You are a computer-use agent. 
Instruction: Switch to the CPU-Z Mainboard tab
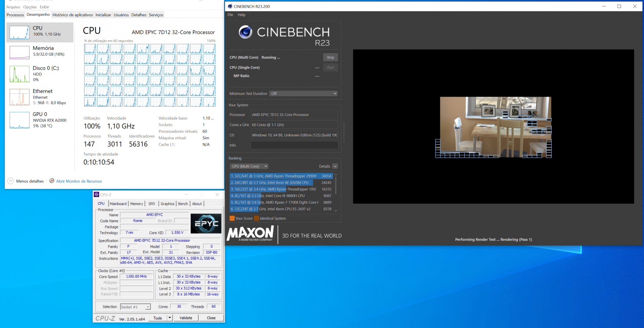coord(118,204)
